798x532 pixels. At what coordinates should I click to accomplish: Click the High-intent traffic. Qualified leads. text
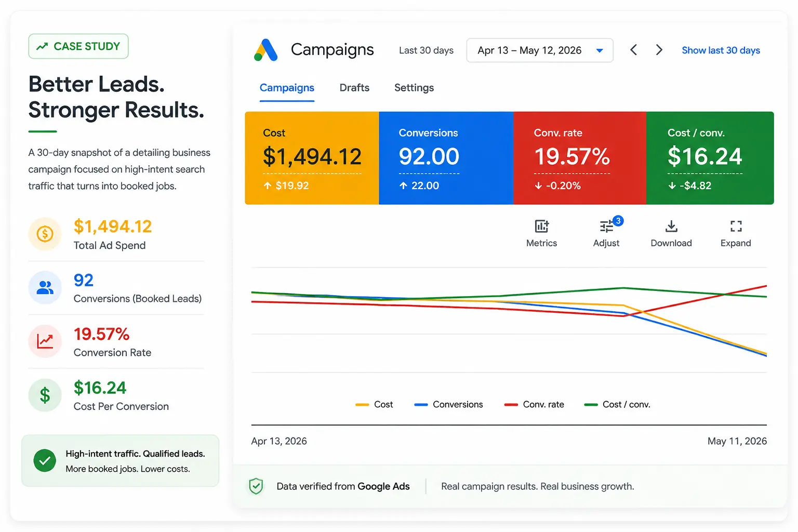point(135,454)
